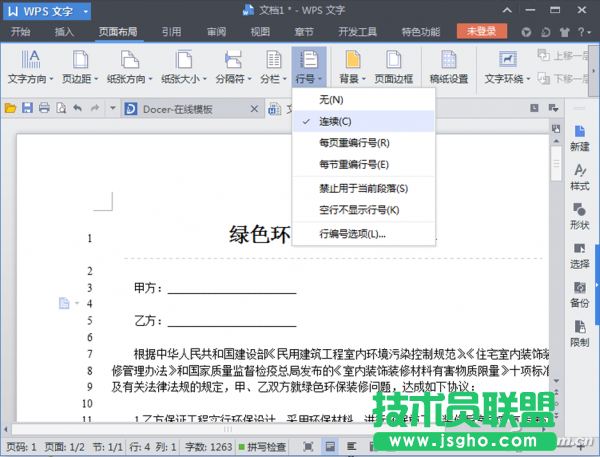This screenshot has height=457, width=600.
Task: Switch to the References (引用) tab
Action: point(171,32)
